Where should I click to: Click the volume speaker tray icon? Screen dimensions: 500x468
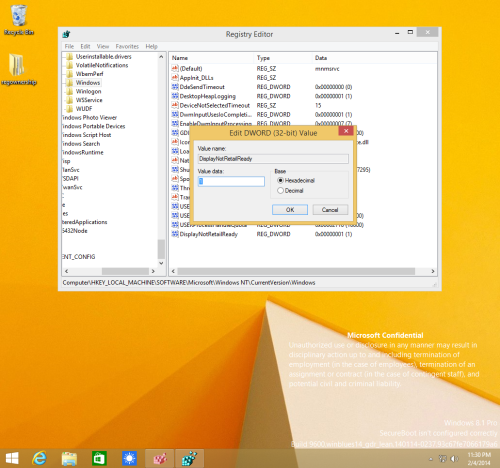[x=454, y=459]
